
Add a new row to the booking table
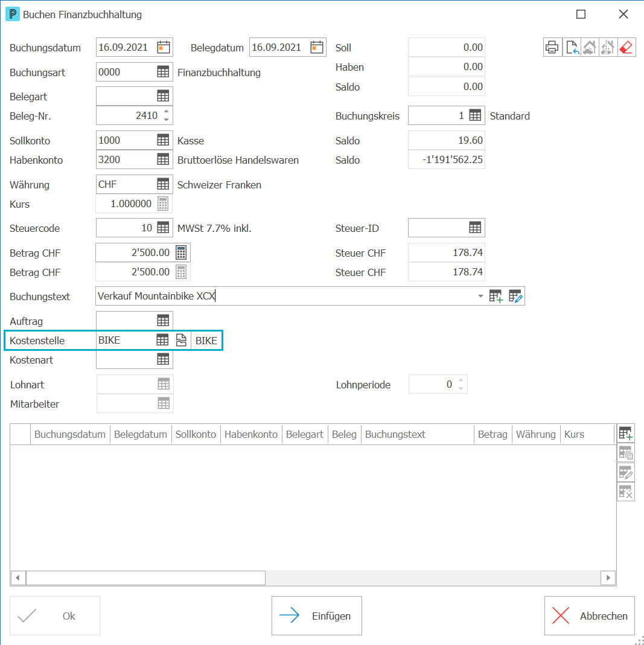[x=625, y=434]
